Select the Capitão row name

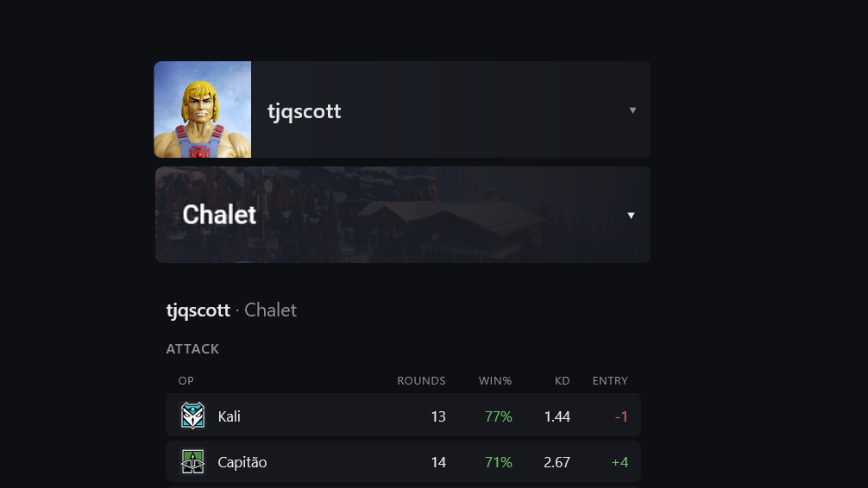point(242,462)
